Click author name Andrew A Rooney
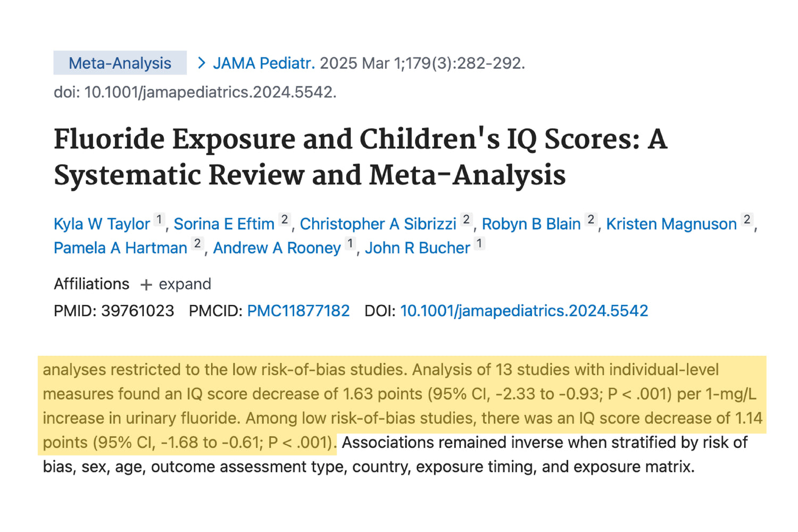 [277, 248]
